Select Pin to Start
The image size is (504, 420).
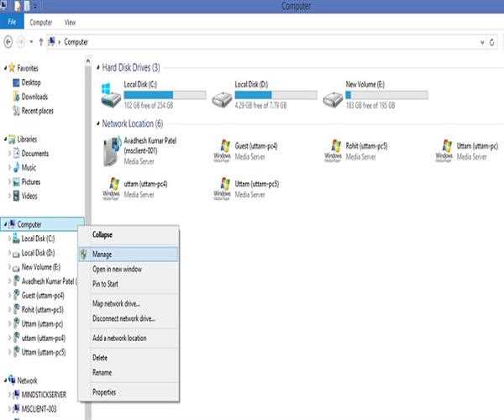pyautogui.click(x=129, y=284)
